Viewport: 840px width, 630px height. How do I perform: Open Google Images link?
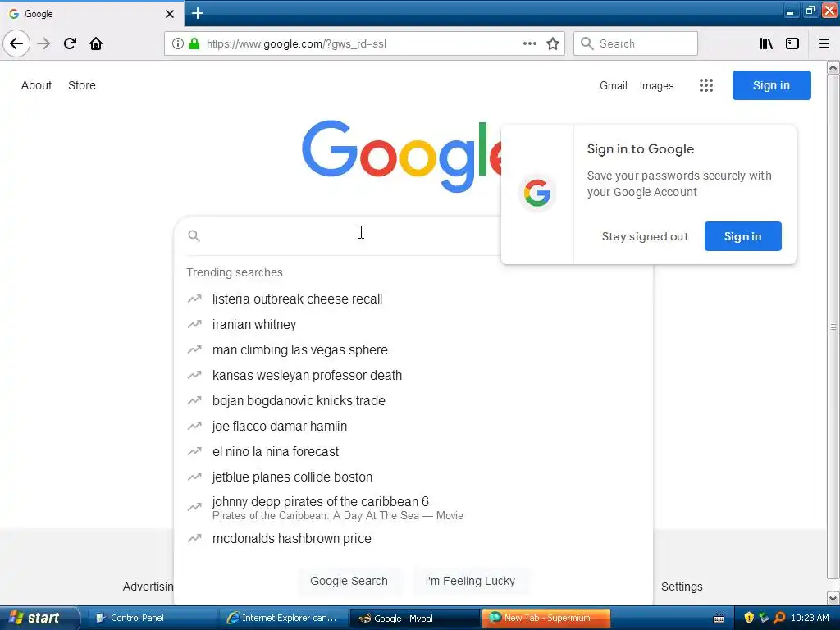(657, 85)
